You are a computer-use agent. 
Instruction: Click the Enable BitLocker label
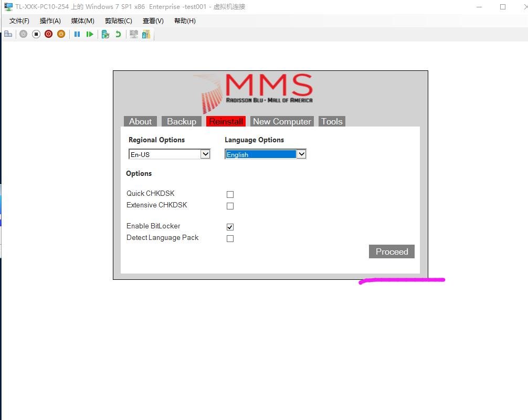153,226
